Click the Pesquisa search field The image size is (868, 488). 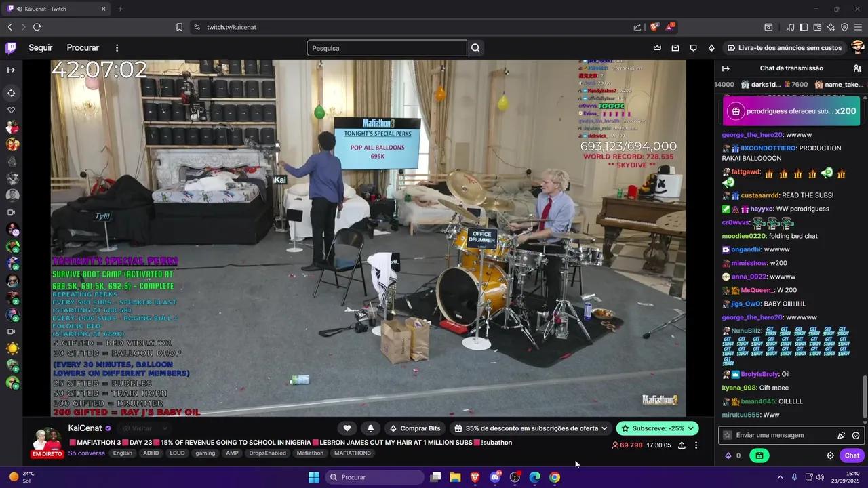pos(387,48)
